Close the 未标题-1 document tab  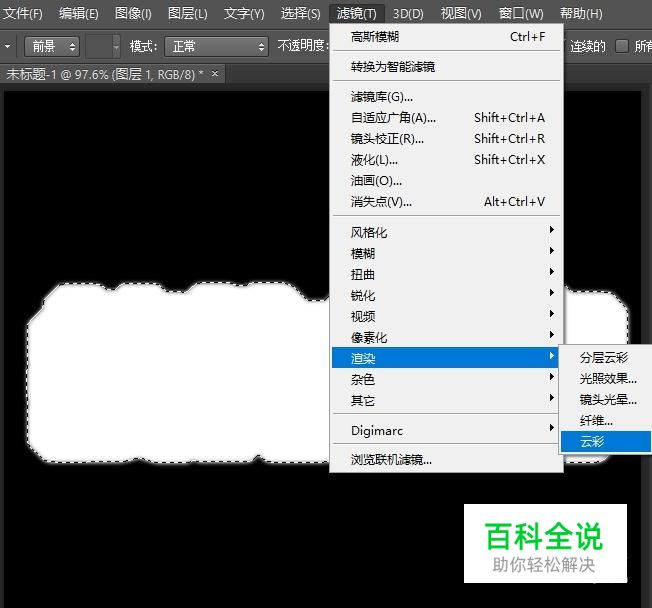pos(215,74)
